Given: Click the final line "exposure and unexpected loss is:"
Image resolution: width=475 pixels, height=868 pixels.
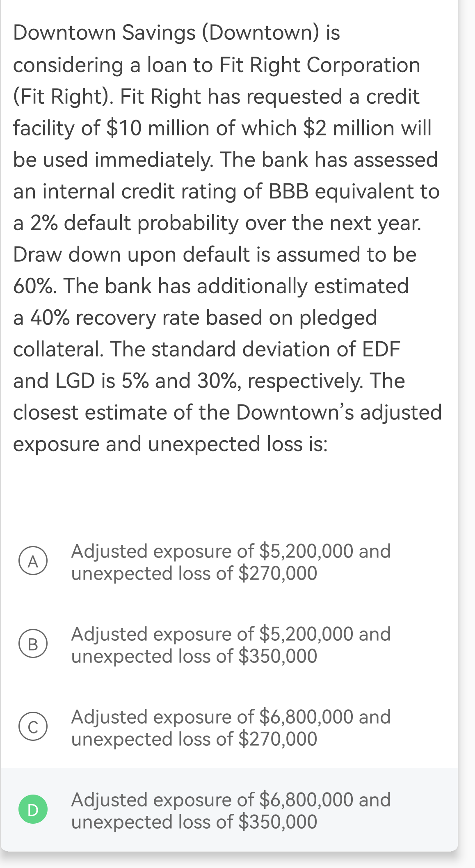Looking at the screenshot, I should 171,444.
